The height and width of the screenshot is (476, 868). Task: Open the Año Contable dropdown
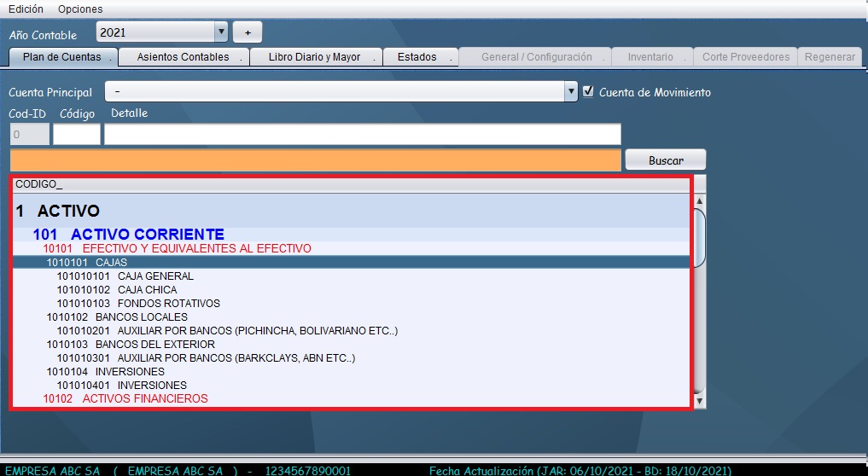click(x=221, y=32)
